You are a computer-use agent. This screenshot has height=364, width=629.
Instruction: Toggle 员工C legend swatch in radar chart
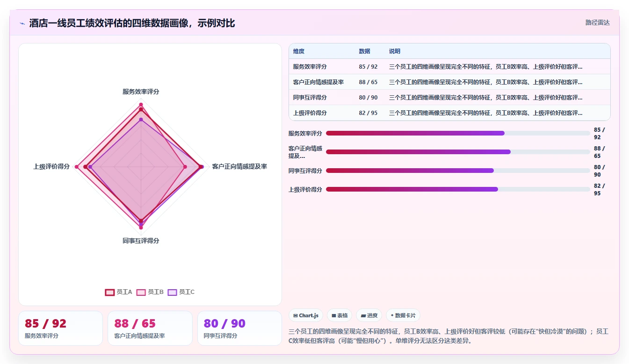coord(172,292)
